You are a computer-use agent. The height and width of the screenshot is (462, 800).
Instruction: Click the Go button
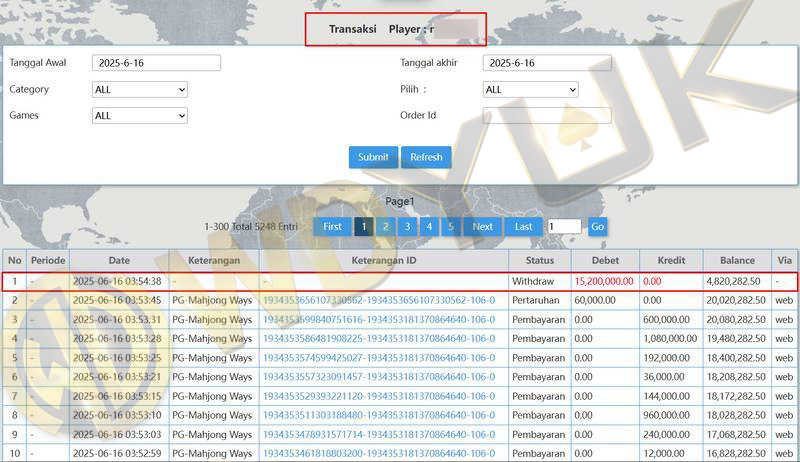point(597,226)
